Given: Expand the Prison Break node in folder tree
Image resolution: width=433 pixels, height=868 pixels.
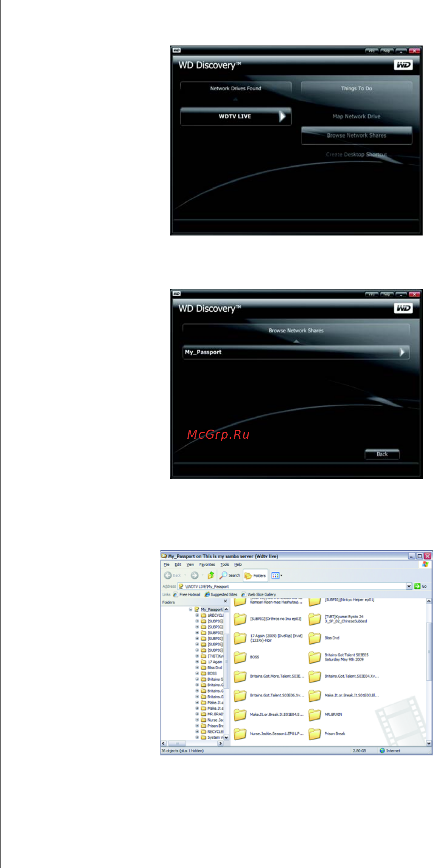Looking at the screenshot, I should pos(197,726).
